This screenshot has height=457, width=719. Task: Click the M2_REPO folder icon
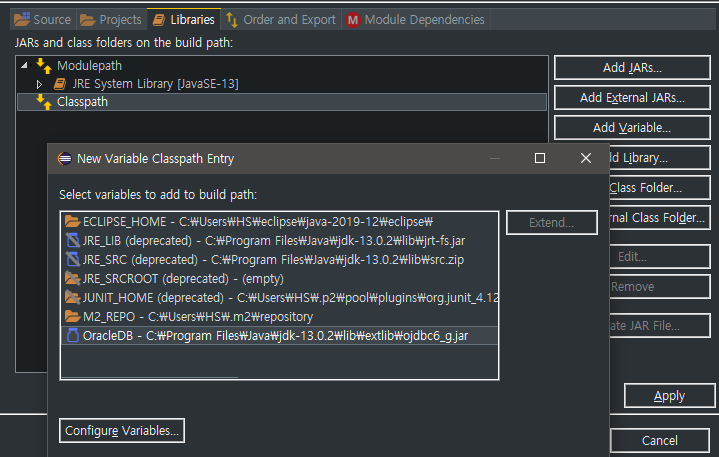coord(72,317)
